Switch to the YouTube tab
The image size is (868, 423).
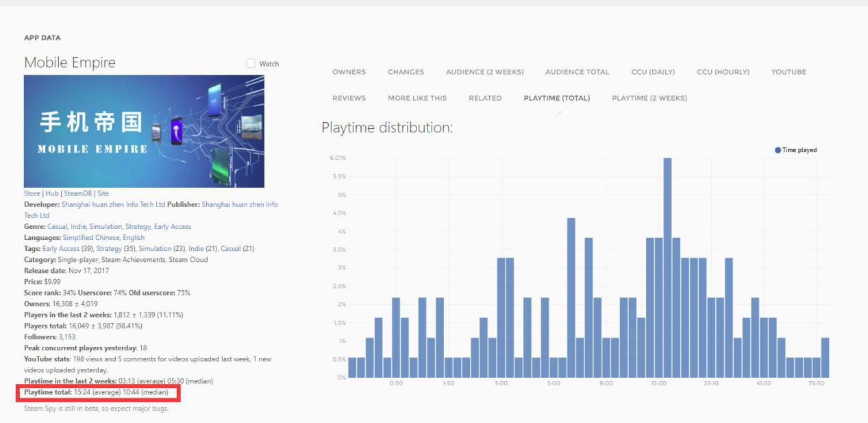point(789,72)
